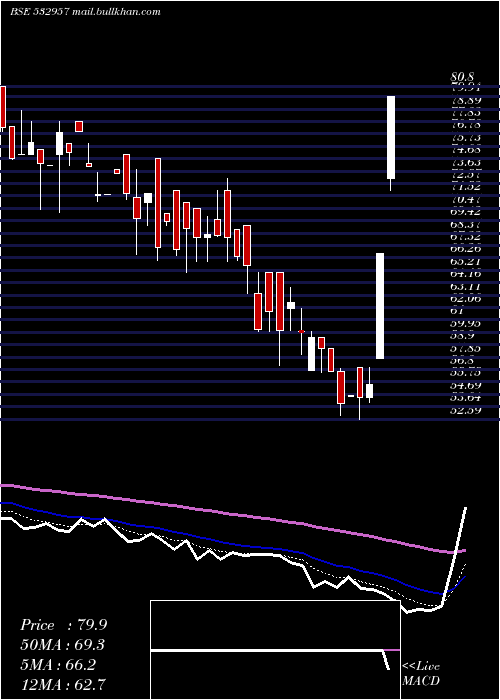500x700 pixels.
Task: Select the 73.63 price axis label
Action: 466,162
